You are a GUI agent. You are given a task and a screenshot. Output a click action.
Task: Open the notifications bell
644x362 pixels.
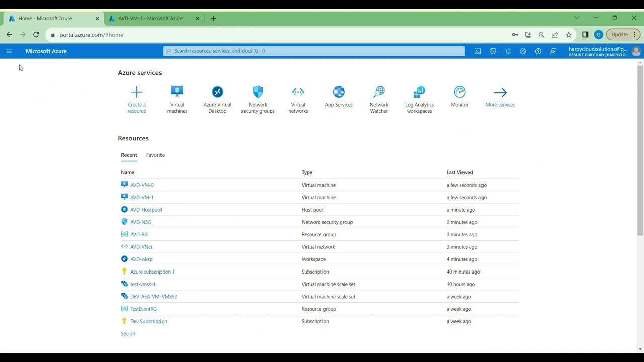(508, 51)
